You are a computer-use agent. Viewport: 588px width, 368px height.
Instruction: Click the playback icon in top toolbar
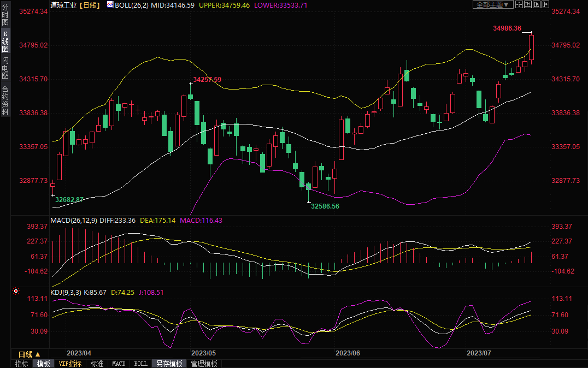(x=536, y=4)
